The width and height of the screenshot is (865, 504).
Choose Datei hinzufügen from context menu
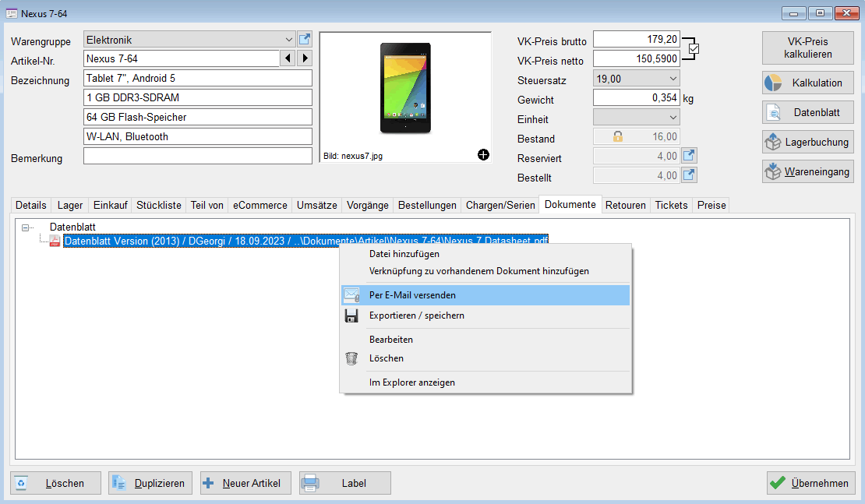485,254
